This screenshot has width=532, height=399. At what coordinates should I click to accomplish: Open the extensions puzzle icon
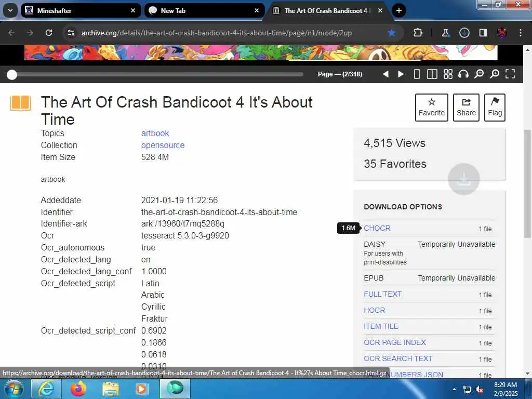418,33
